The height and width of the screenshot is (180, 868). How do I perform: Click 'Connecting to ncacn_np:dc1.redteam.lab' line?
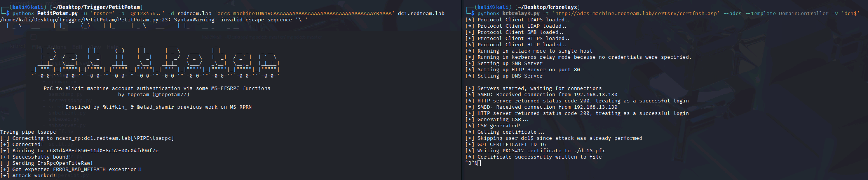[x=87, y=138]
